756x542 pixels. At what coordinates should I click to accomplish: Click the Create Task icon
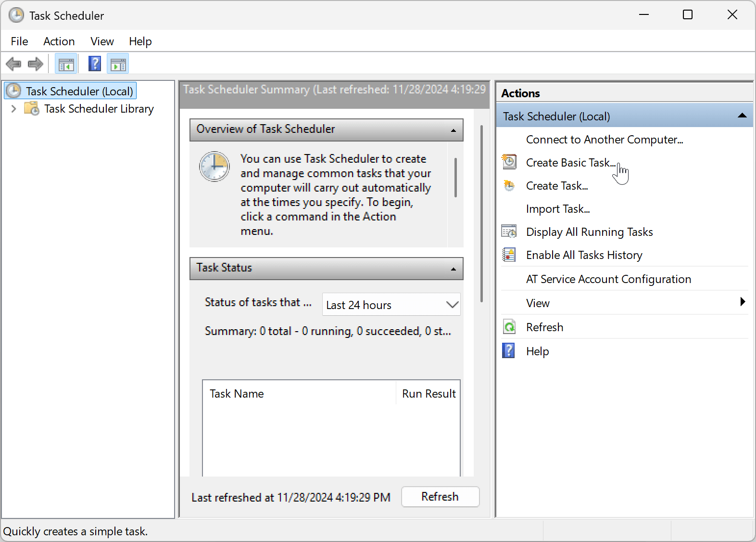(x=509, y=185)
